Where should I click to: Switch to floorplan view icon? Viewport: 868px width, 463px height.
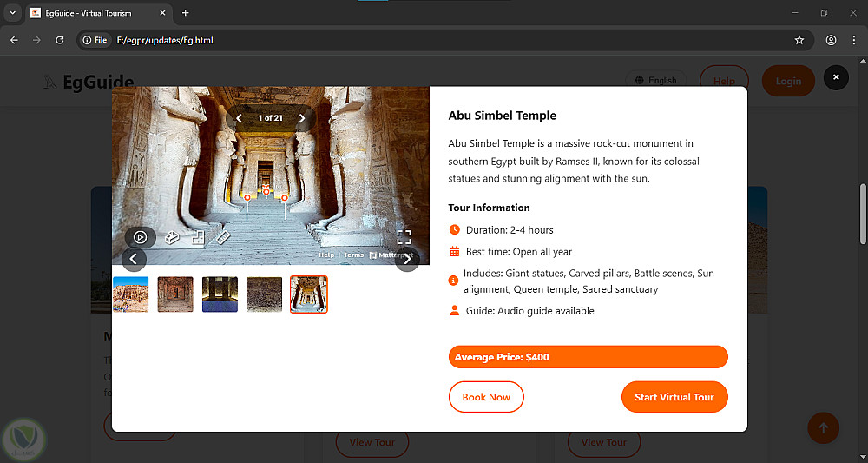coord(198,236)
